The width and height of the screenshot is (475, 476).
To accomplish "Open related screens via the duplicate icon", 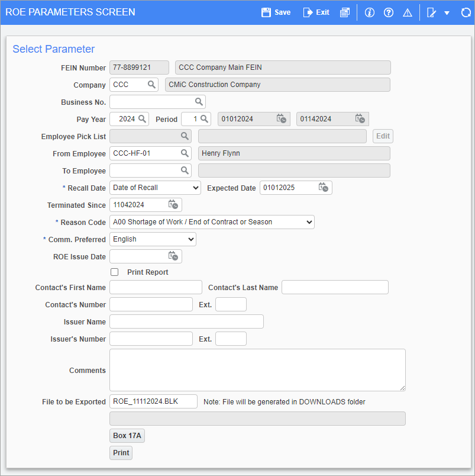I will coord(344,12).
